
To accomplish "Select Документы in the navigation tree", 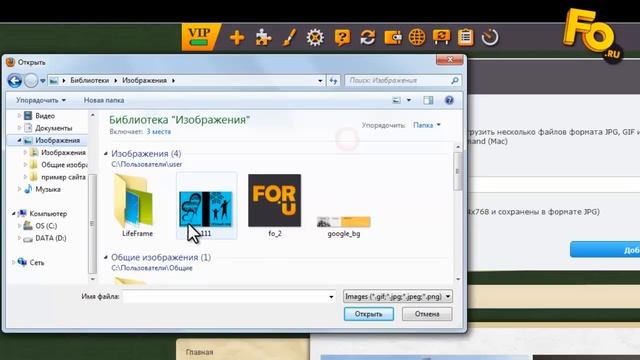I will (x=53, y=128).
